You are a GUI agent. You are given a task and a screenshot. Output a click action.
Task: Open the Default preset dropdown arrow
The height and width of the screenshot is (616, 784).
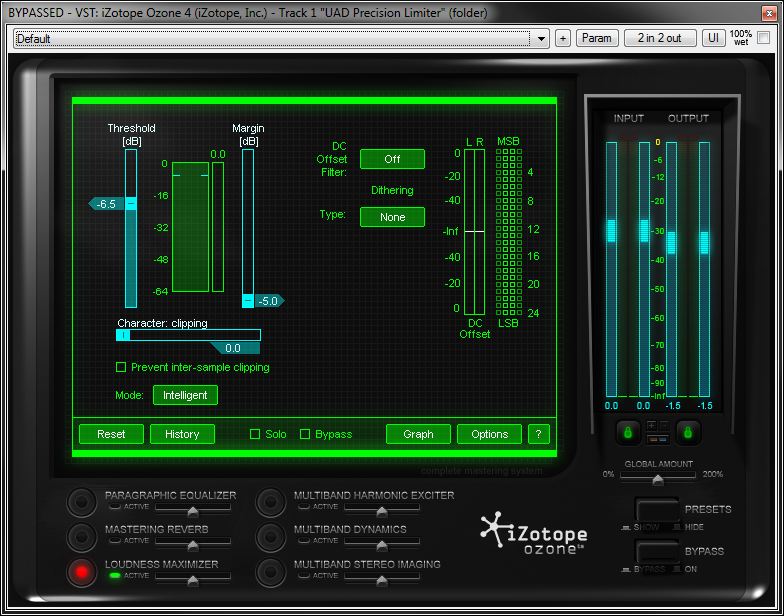(x=541, y=38)
